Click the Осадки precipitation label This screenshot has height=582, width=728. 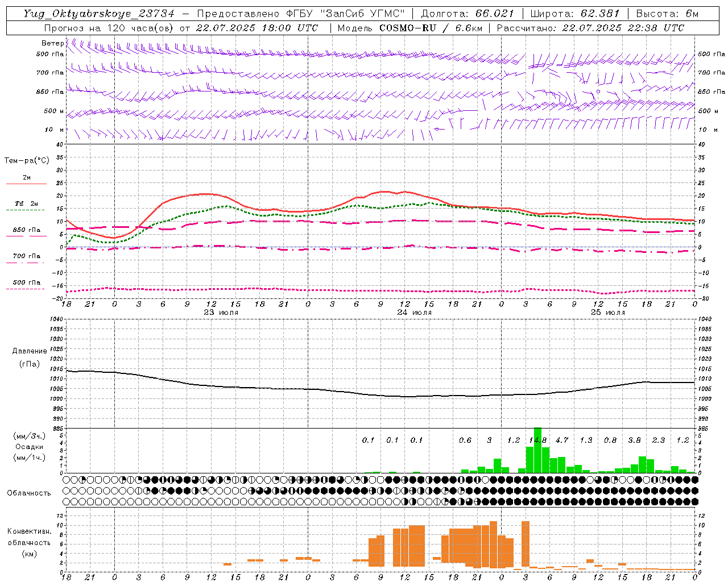pos(29,447)
